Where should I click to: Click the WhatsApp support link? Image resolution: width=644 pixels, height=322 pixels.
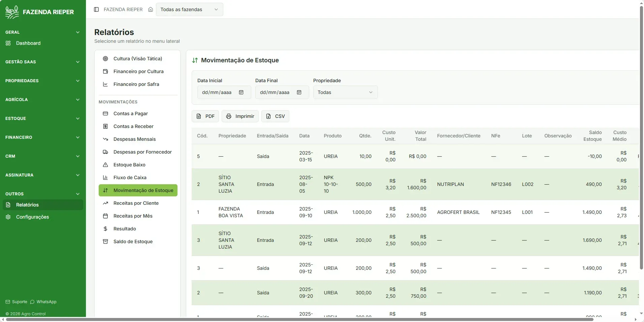point(43,302)
